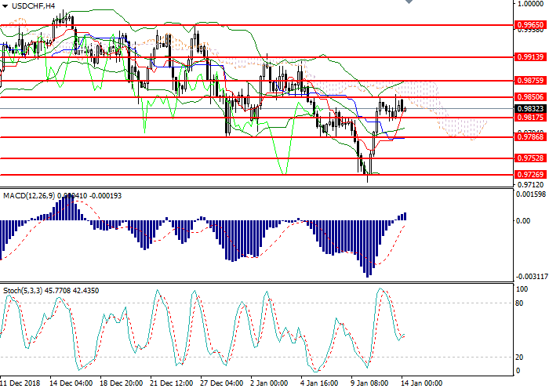Viewport: 549px width, 392px height.
Task: Click the MACD scale value 0.001598
Action: click(529, 194)
